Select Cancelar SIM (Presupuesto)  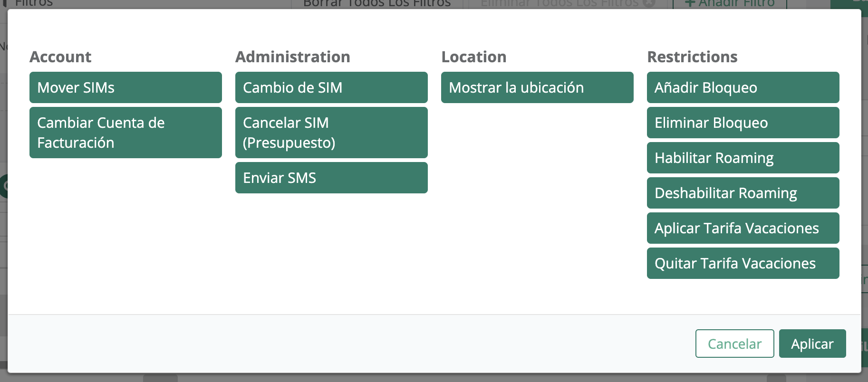331,133
